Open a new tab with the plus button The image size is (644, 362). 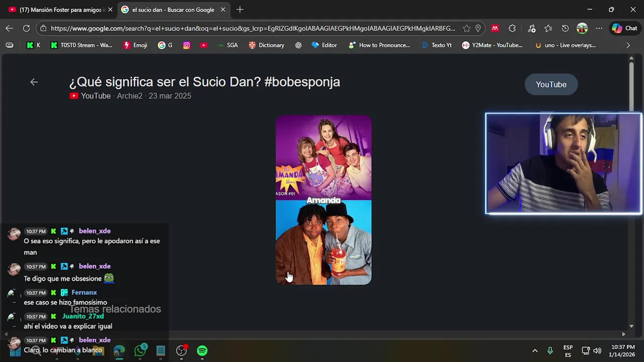pos(240,10)
